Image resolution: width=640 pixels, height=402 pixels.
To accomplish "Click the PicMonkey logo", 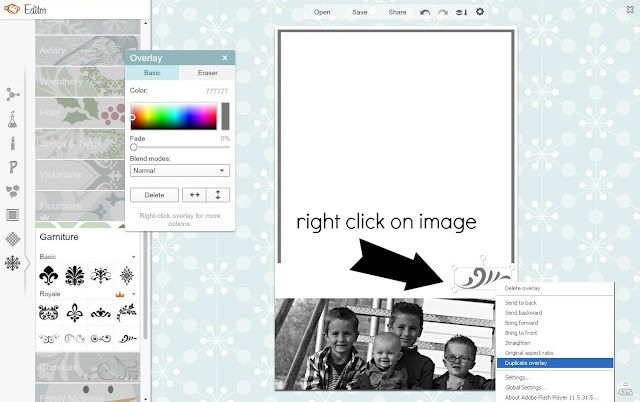I will click(12, 9).
